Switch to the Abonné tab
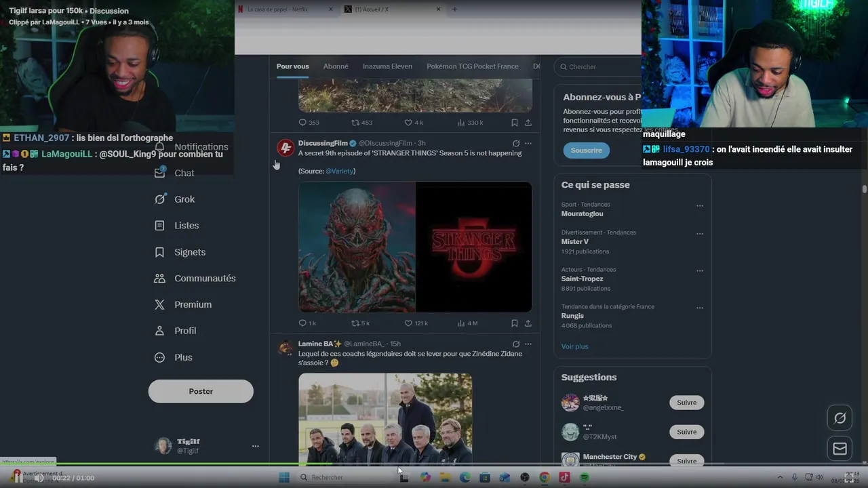Viewport: 868px width, 488px height. pos(336,66)
